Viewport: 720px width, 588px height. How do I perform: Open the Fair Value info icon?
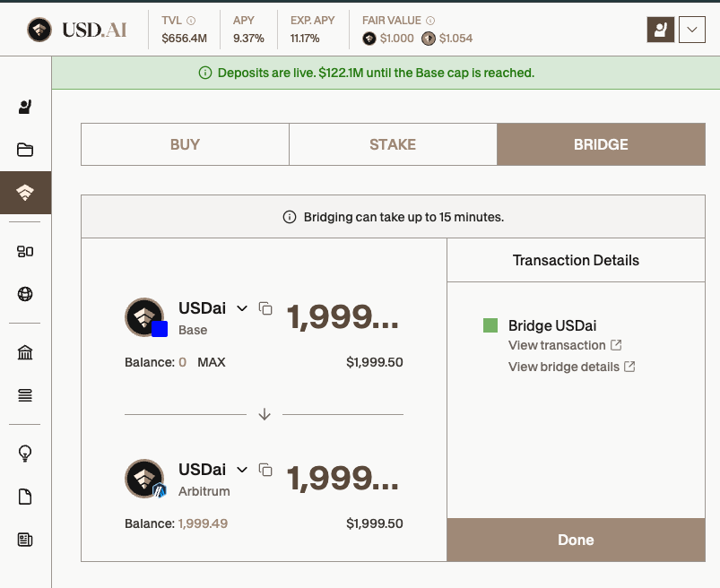[430, 21]
